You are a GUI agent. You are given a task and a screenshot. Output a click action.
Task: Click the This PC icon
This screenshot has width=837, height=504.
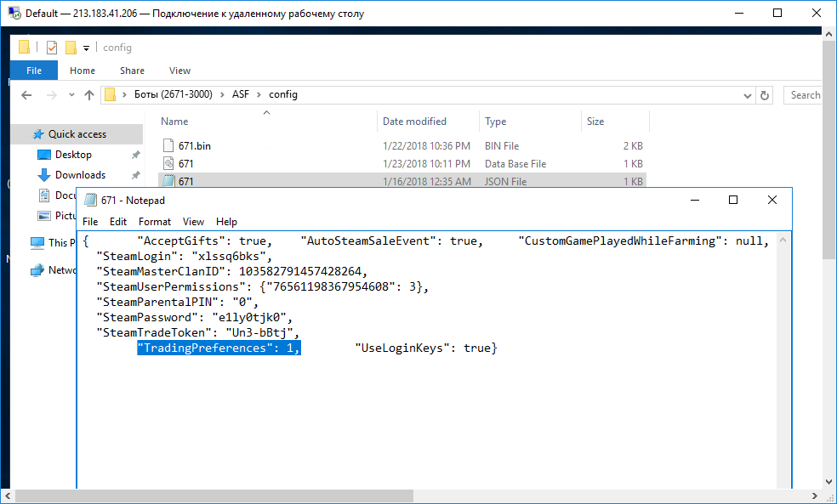tap(37, 243)
